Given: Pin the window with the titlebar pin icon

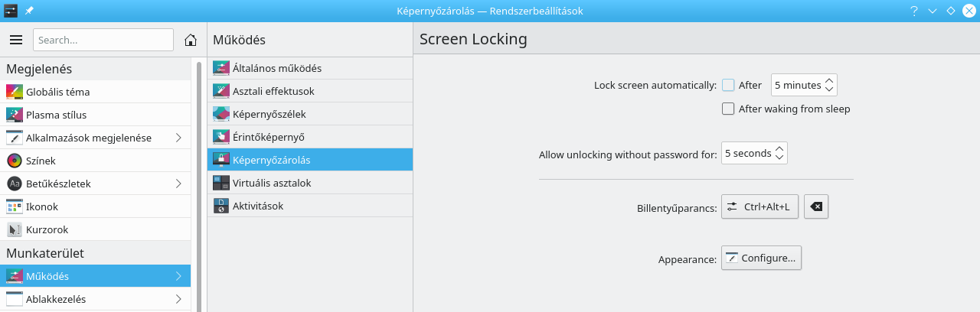Looking at the screenshot, I should pos(29,11).
